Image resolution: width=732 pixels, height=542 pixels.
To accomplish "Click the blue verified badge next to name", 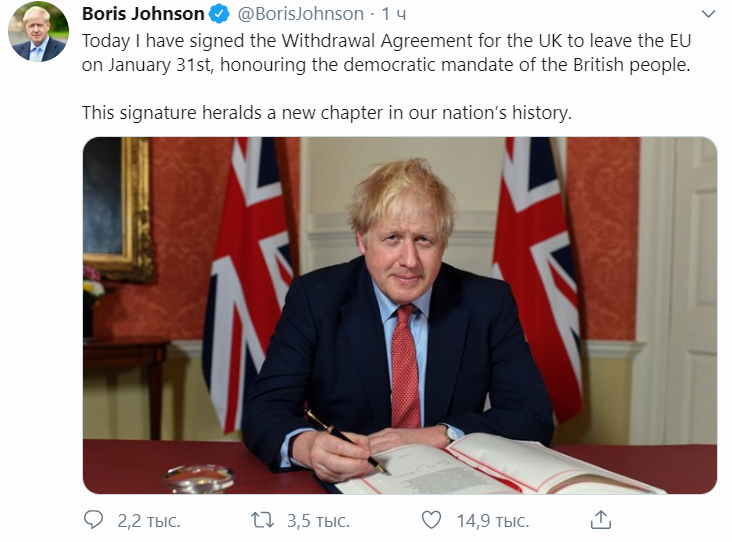I will click(218, 14).
